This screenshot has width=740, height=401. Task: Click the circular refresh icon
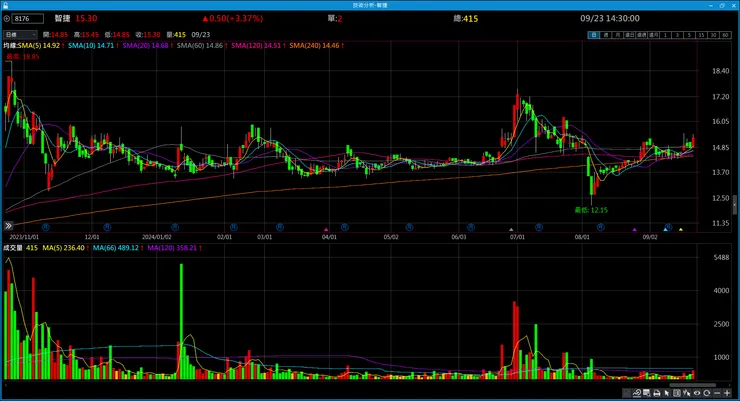click(x=707, y=393)
